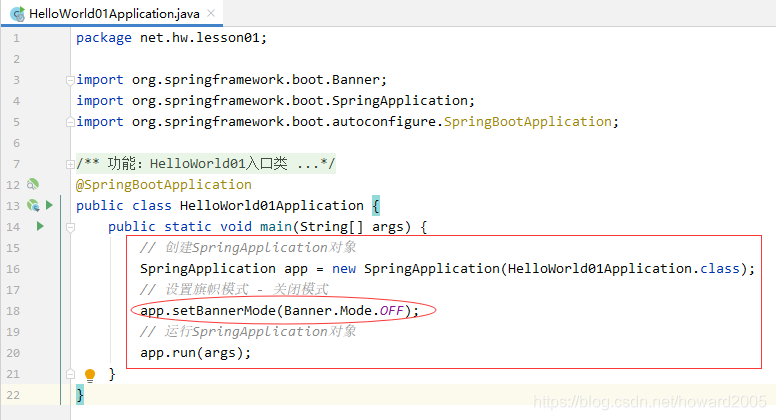
Task: Click the method fold end marker at line 21
Action: tap(70, 374)
